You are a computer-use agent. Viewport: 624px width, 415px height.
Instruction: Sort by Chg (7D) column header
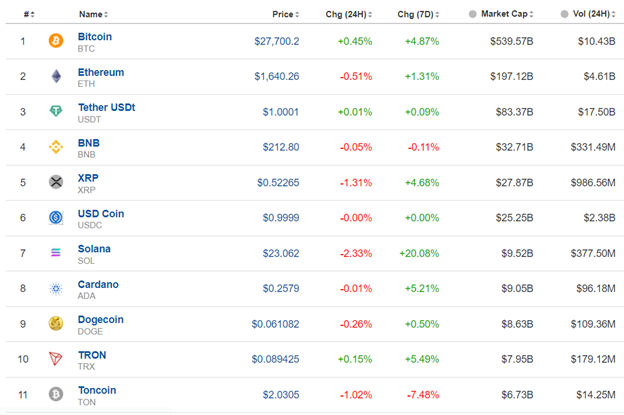pyautogui.click(x=418, y=14)
